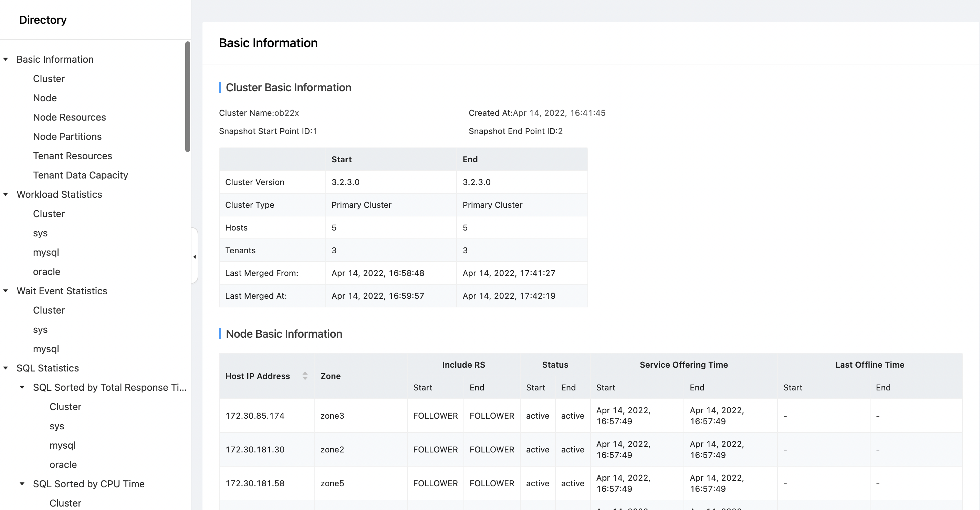Collapse SQL Sorted by CPU Time

pos(22,483)
